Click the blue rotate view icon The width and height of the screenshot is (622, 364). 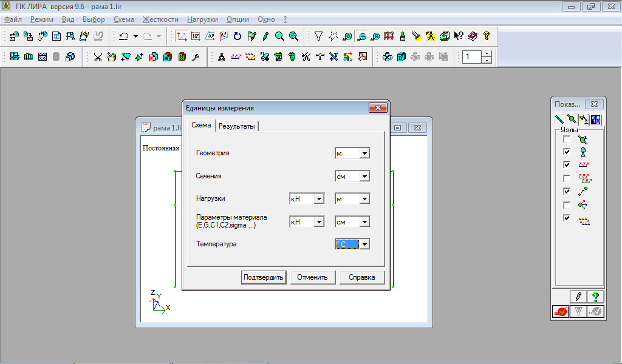click(238, 36)
